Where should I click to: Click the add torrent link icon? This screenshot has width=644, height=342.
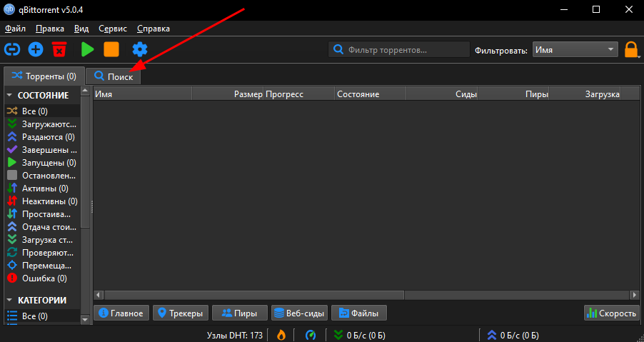click(12, 50)
